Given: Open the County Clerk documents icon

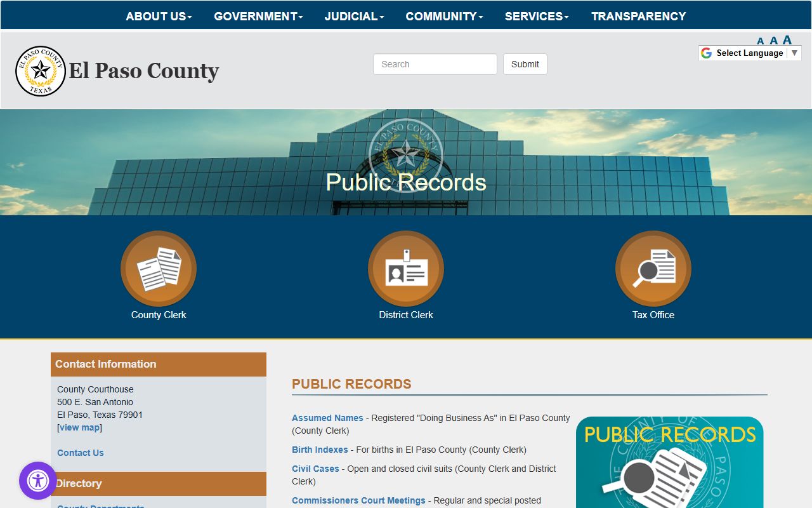Looking at the screenshot, I should 159,269.
